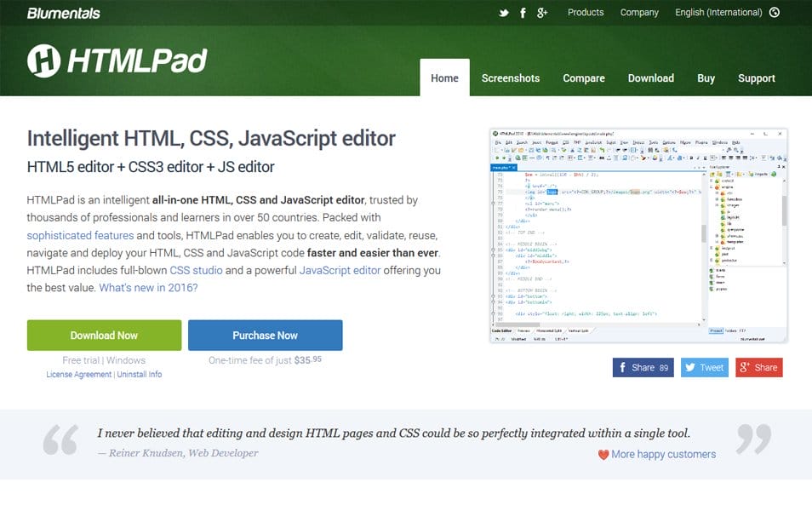Screen dimensions: 812x511
Task: Click the Twitter bird icon in header
Action: tap(503, 13)
